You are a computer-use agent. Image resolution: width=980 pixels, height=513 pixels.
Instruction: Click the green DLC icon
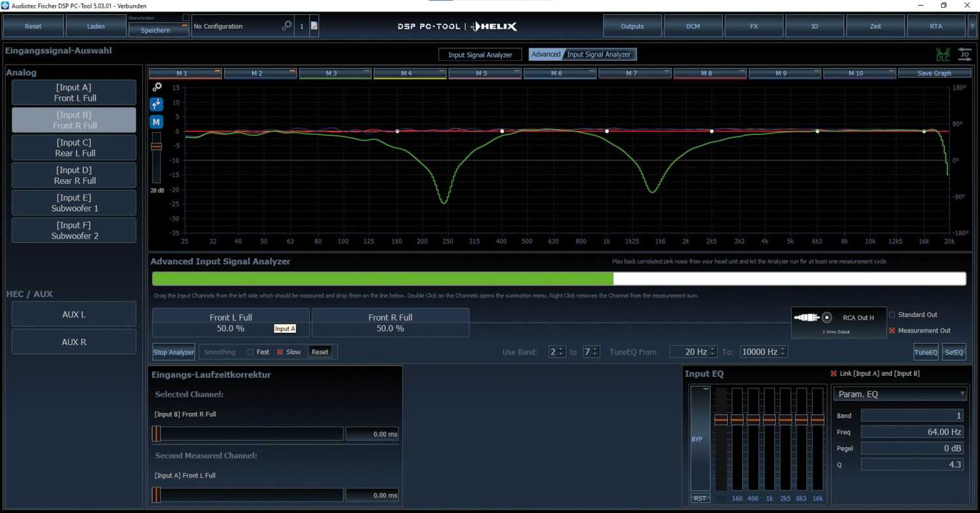[x=943, y=55]
